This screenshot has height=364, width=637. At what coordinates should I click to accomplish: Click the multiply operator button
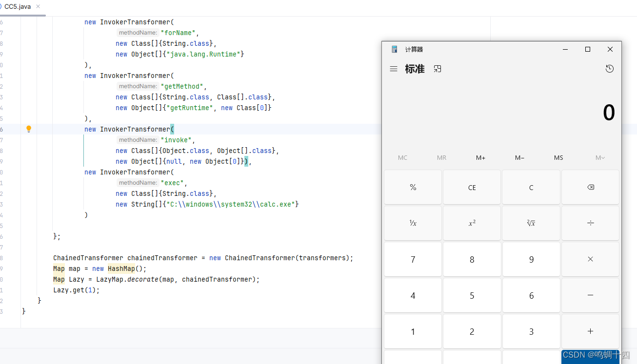(591, 259)
